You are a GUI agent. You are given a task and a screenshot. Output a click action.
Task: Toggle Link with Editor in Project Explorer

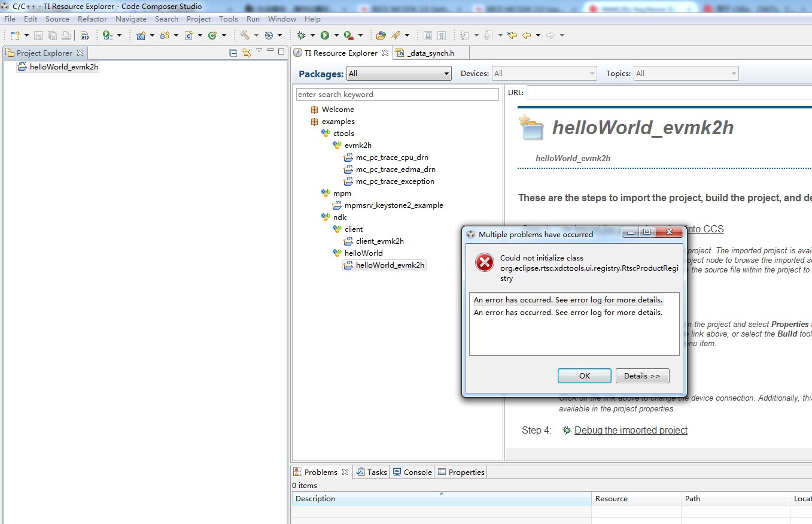pyautogui.click(x=246, y=53)
